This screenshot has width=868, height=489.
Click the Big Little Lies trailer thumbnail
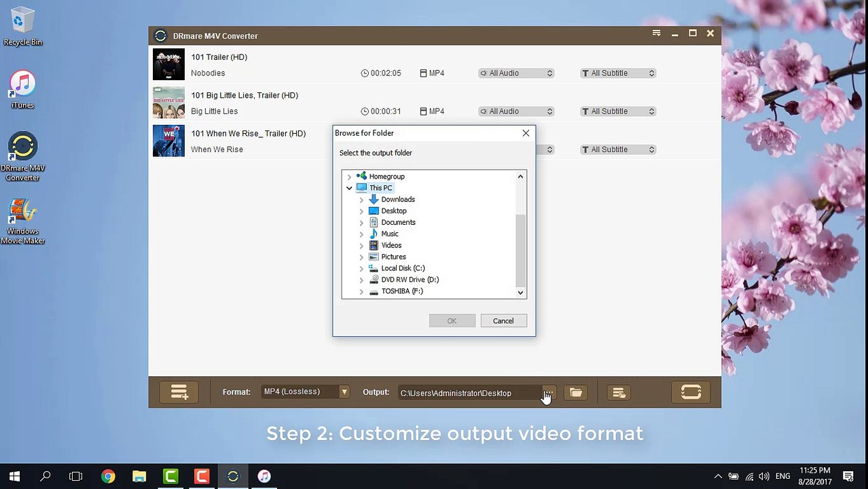point(168,103)
